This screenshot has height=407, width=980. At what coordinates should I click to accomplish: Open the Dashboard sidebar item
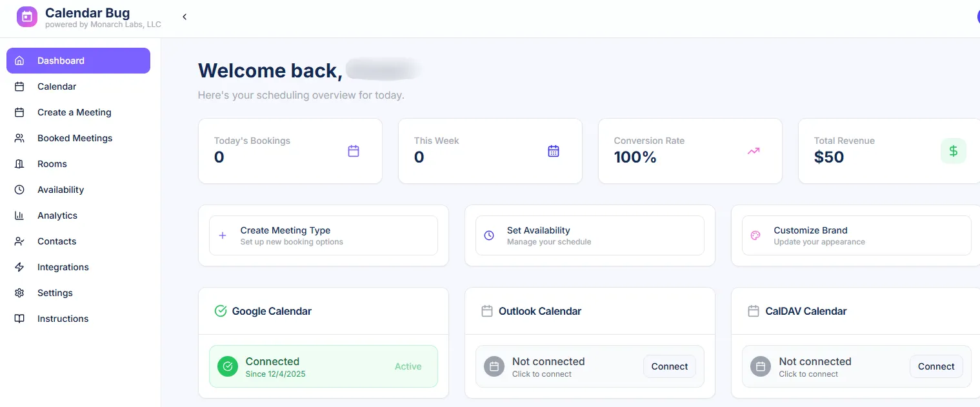(61, 60)
